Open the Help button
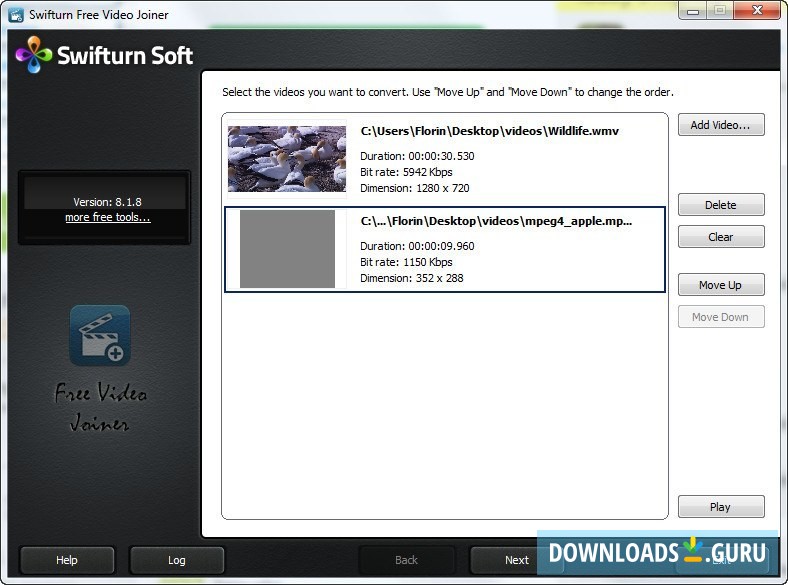Viewport: 788px width, 585px height. (67, 560)
